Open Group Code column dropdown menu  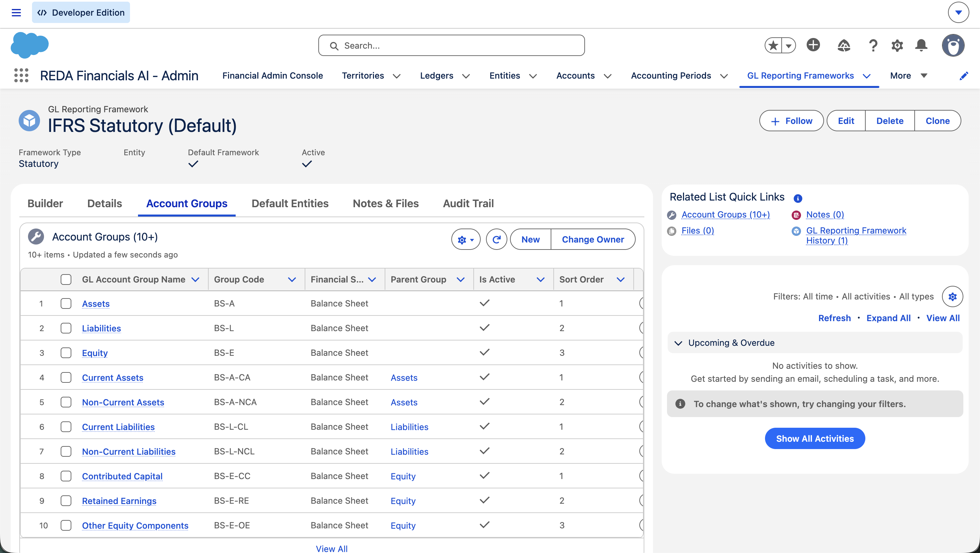coord(292,279)
